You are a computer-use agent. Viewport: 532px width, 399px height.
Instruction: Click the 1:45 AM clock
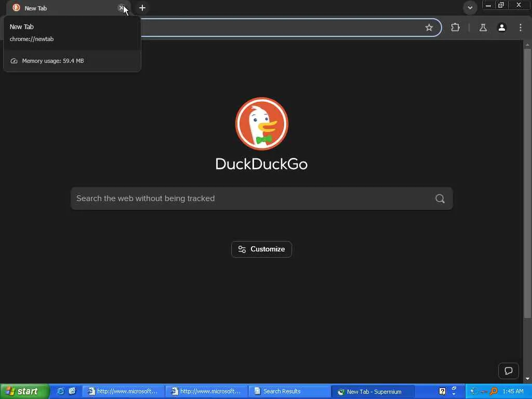point(513,392)
